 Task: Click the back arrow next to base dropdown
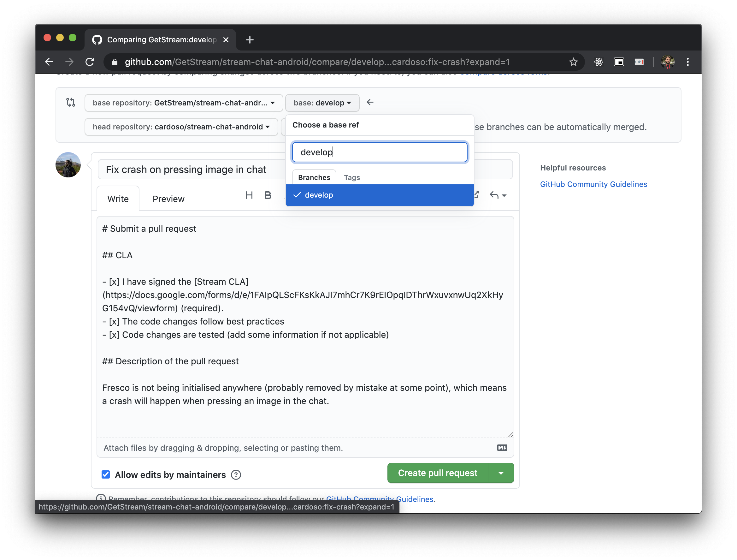coord(369,103)
